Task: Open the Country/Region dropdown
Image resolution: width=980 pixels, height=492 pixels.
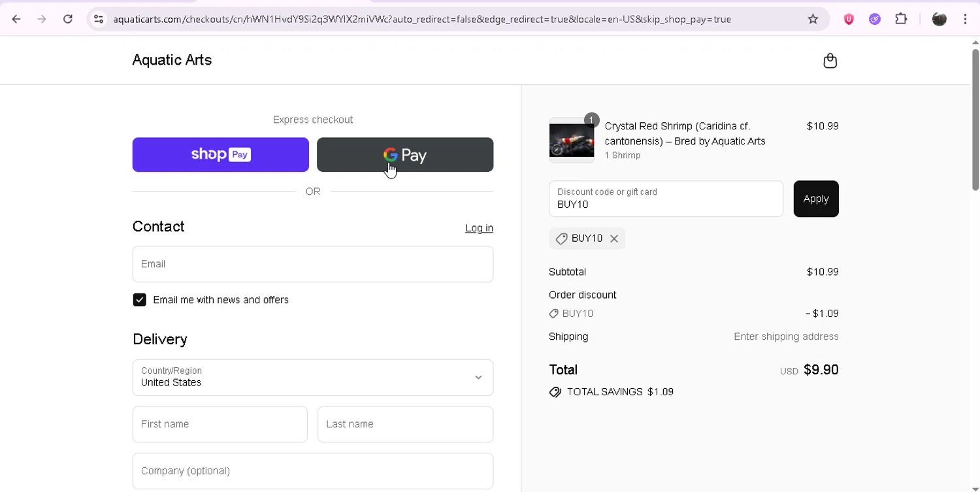Action: click(x=313, y=378)
